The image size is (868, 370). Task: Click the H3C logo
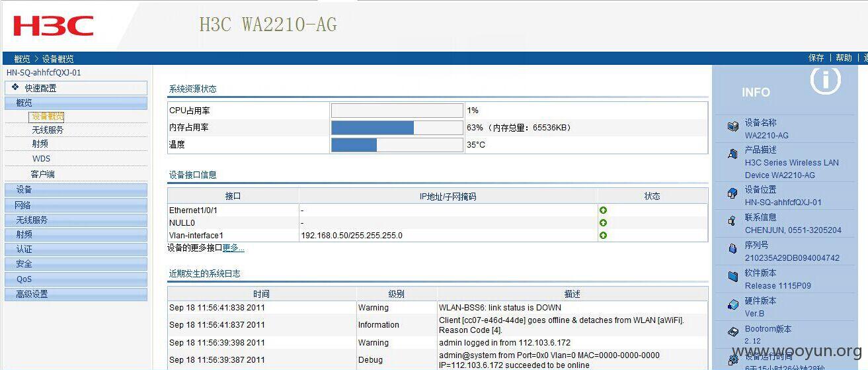pyautogui.click(x=54, y=26)
